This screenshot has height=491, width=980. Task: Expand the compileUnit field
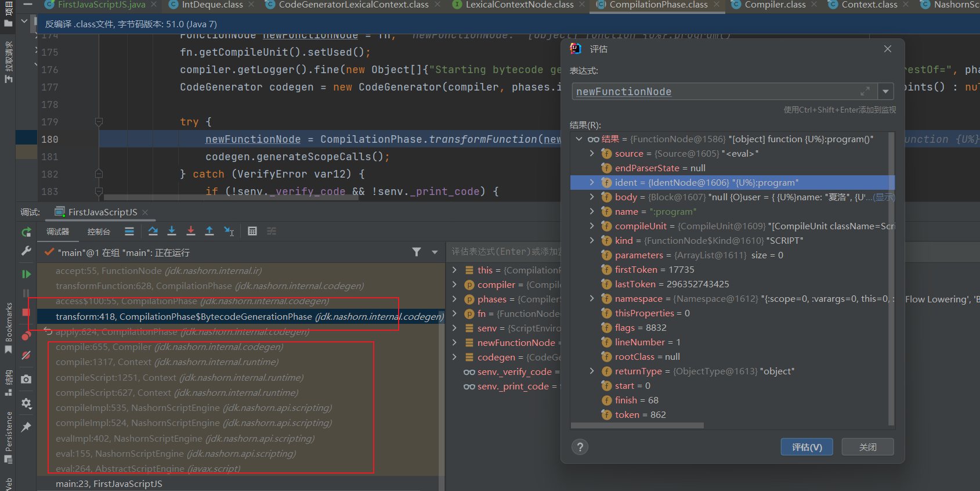coord(592,226)
